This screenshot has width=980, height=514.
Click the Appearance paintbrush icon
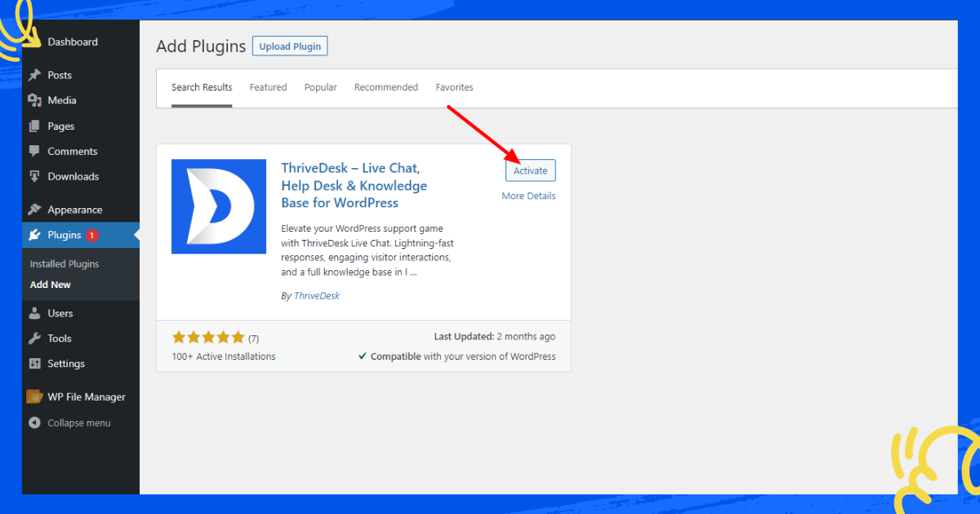pyautogui.click(x=34, y=210)
